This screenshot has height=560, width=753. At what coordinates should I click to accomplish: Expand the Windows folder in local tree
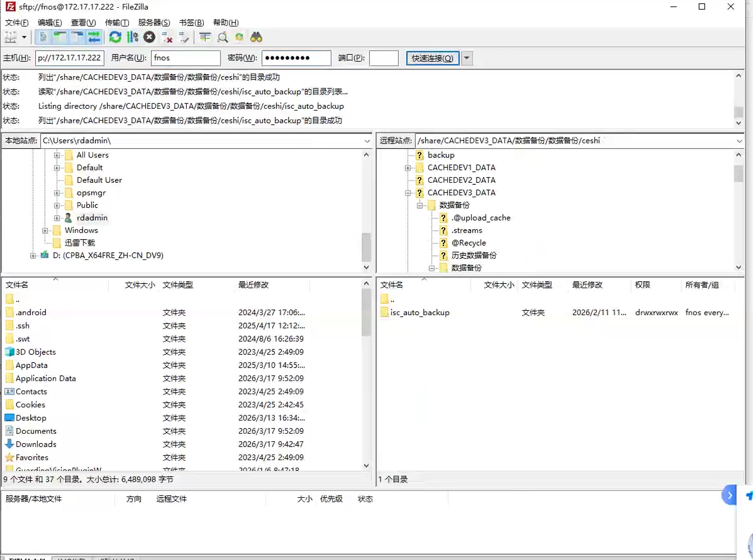coord(45,231)
